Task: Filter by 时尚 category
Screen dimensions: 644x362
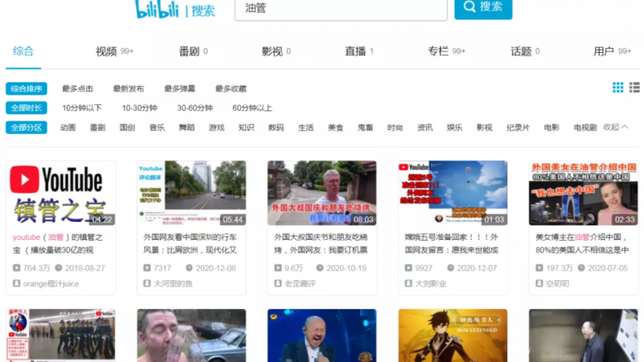Action: coord(395,128)
